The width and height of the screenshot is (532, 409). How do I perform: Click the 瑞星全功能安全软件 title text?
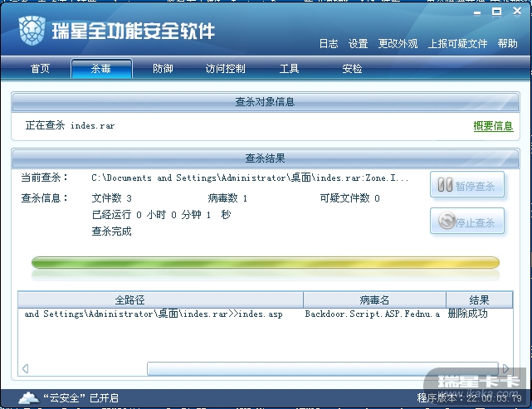(x=133, y=32)
